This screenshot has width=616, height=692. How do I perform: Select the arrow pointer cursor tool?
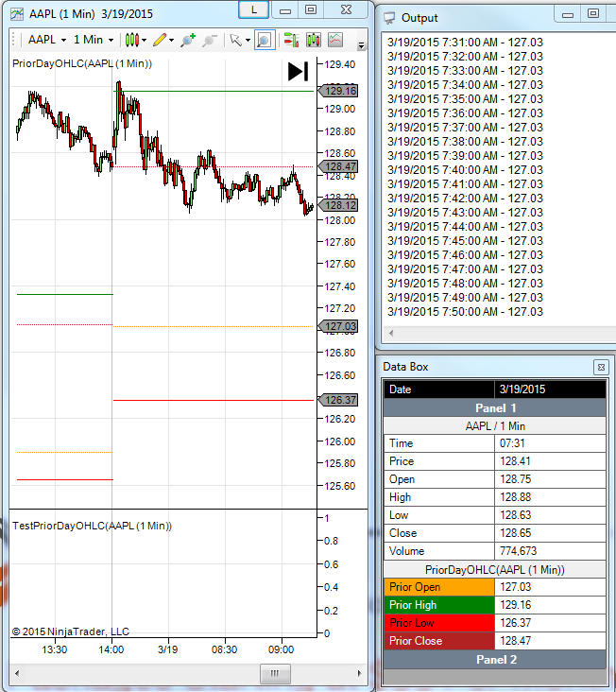(236, 40)
